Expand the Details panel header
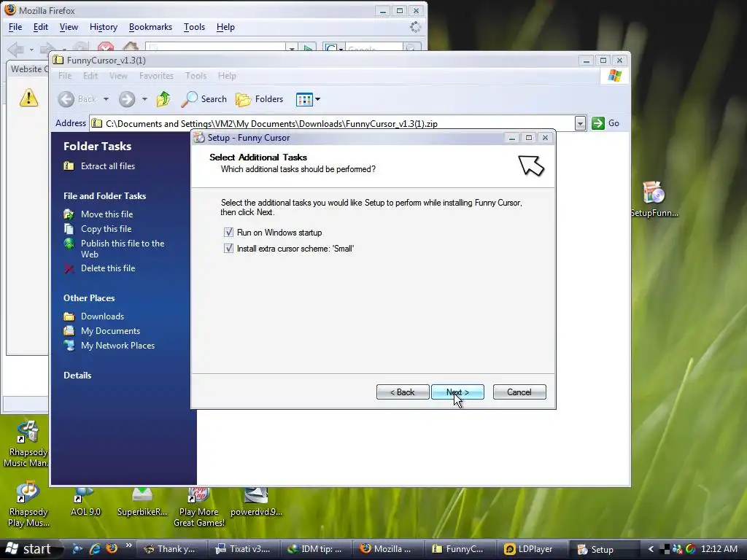The height and width of the screenshot is (560, 747). point(77,376)
